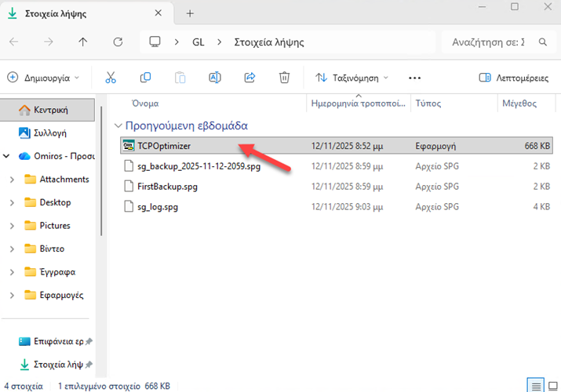Switch to large thumbnails view icon
561x392 pixels.
[552, 385]
